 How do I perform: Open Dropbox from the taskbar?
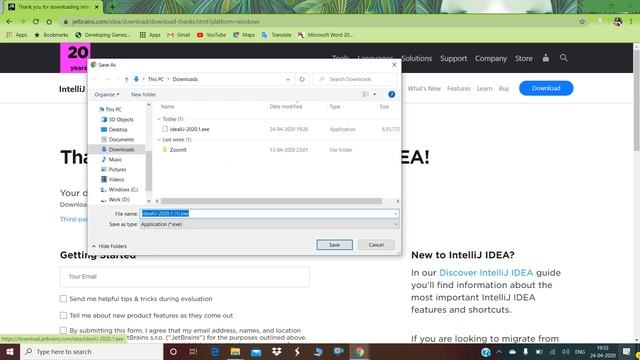(x=277, y=351)
